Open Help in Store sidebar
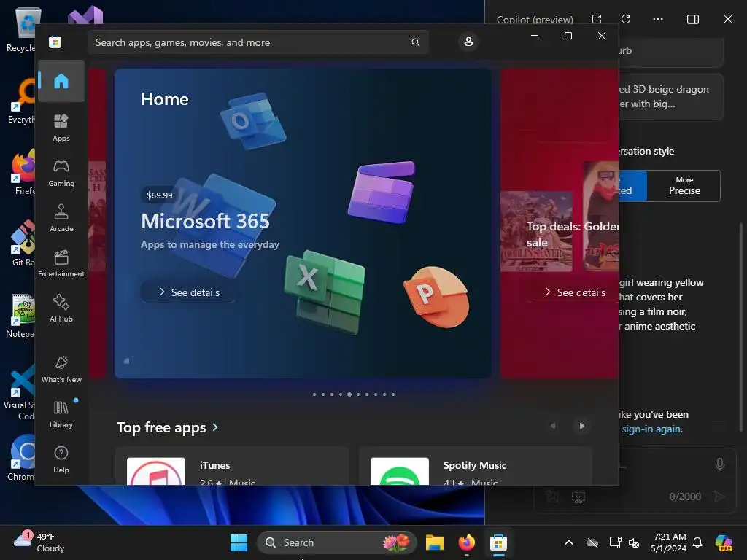Viewport: 747px width, 560px height. point(61,459)
